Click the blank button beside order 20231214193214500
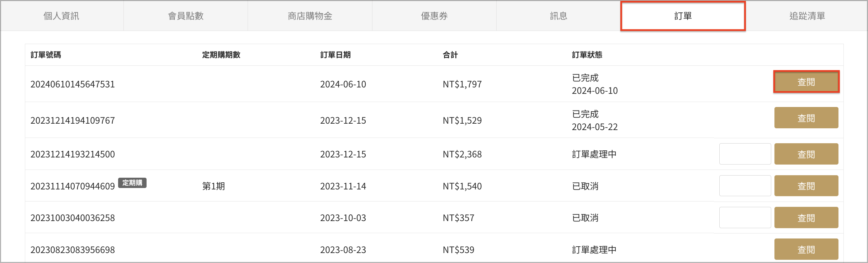 [745, 154]
